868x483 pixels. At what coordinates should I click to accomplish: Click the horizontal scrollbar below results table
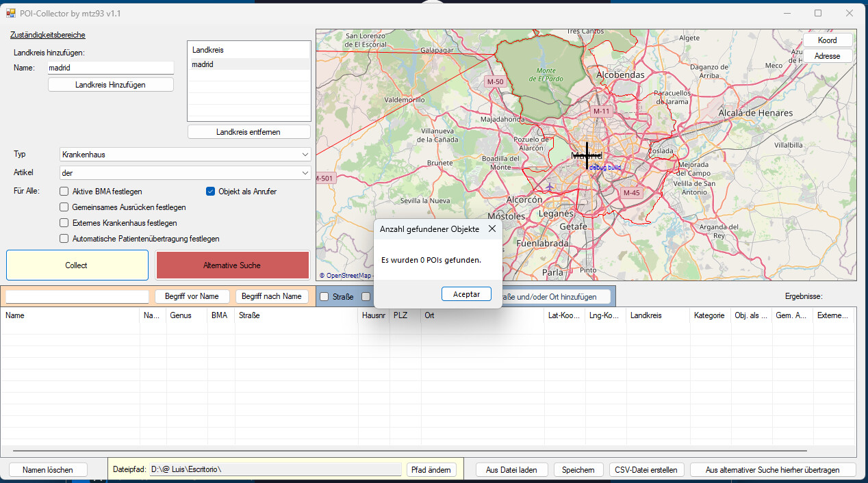point(409,451)
